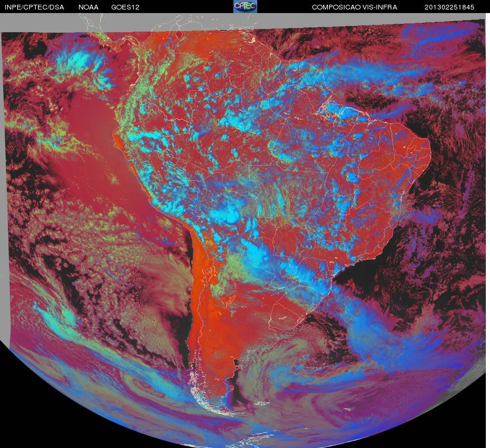
Task: Click the CPTEC logo in the header
Action: pyautogui.click(x=245, y=7)
